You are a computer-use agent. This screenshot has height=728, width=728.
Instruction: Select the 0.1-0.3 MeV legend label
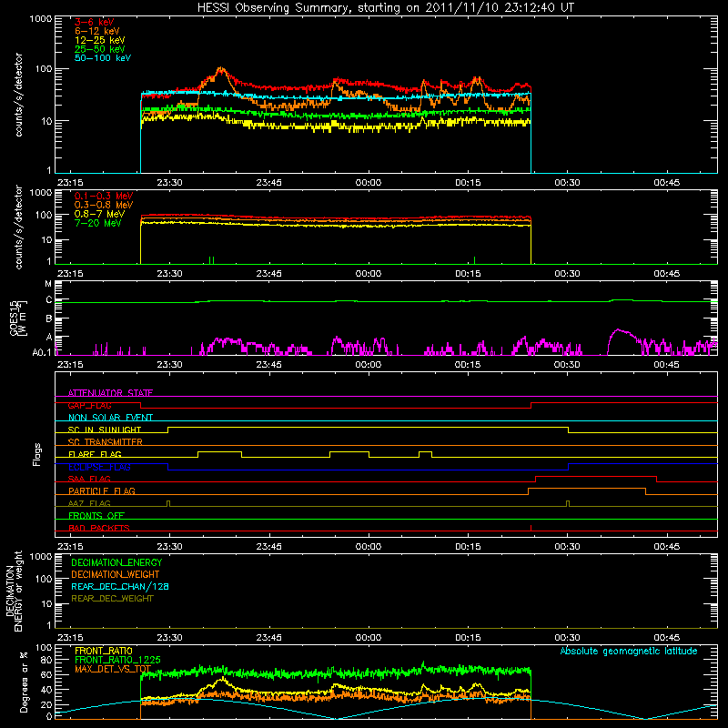click(104, 196)
